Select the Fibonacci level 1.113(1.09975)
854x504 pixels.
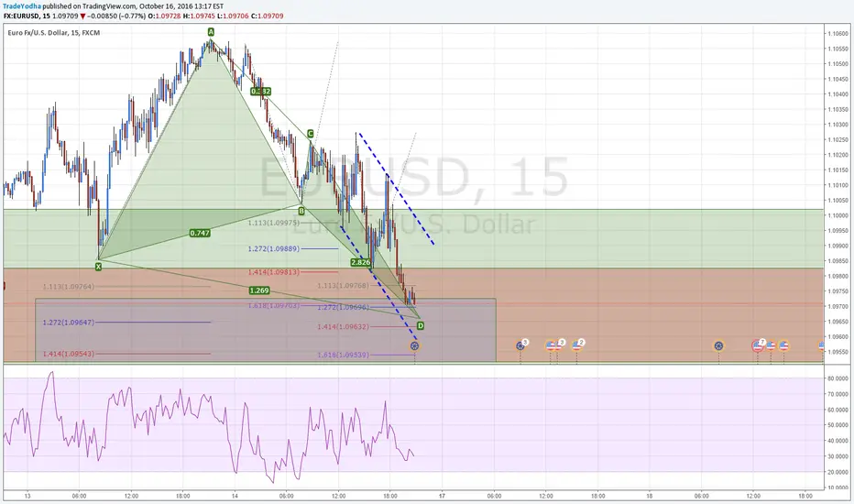[273, 223]
